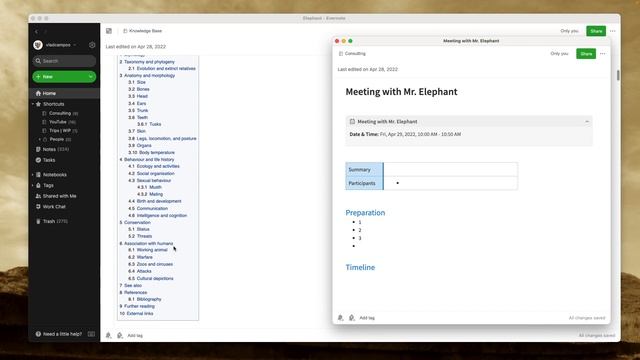Click the Preparation heading
This screenshot has height=360, width=640.
tap(365, 213)
